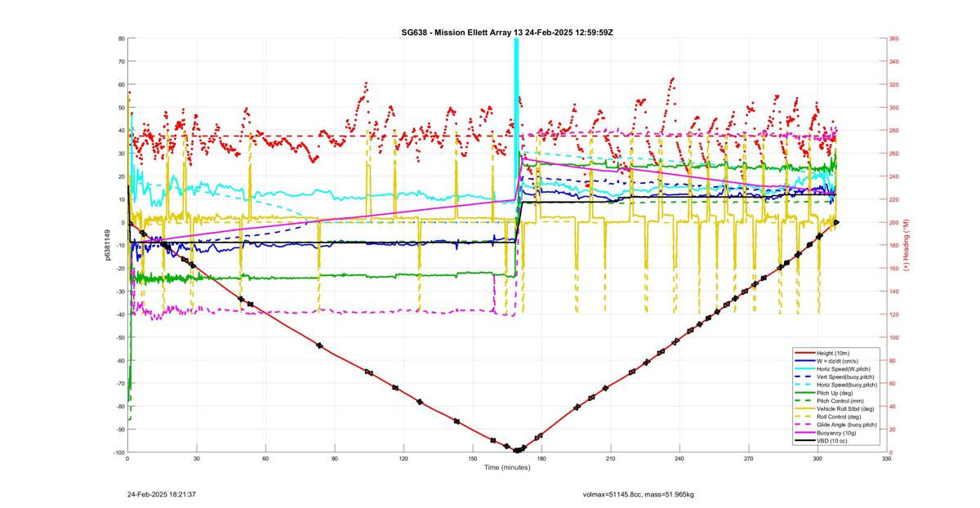The height and width of the screenshot is (508, 980).
Task: Click the deepest black marker on Height curve
Action: 517,450
